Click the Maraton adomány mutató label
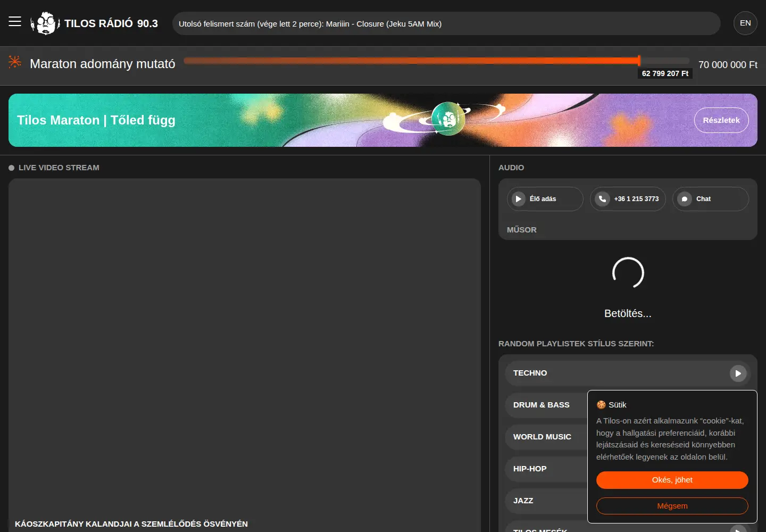The height and width of the screenshot is (532, 766). coord(103,64)
